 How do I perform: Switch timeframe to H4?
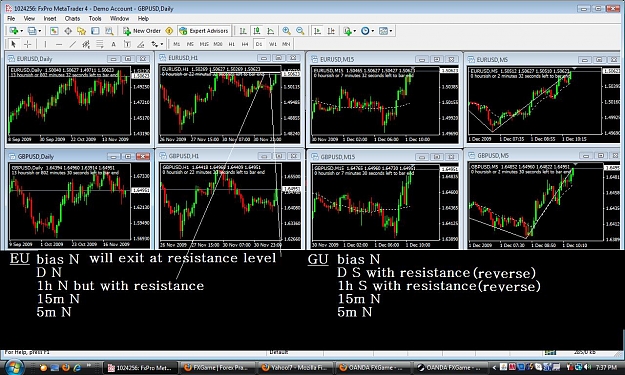(x=245, y=44)
